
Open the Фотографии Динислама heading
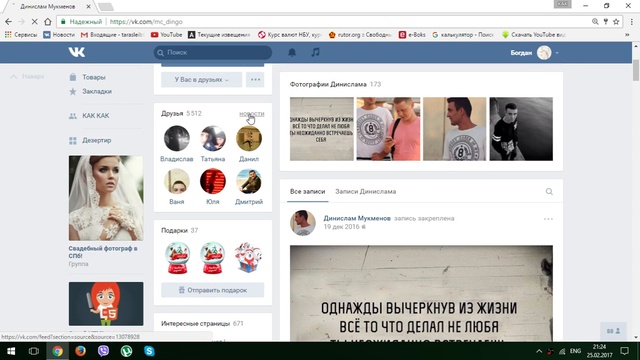[x=335, y=84]
